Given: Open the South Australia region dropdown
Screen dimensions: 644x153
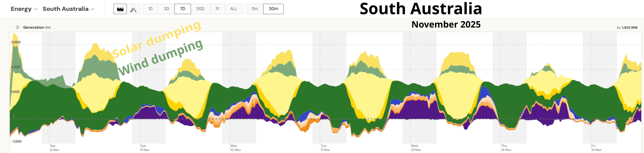Looking at the screenshot, I should click(x=68, y=9).
